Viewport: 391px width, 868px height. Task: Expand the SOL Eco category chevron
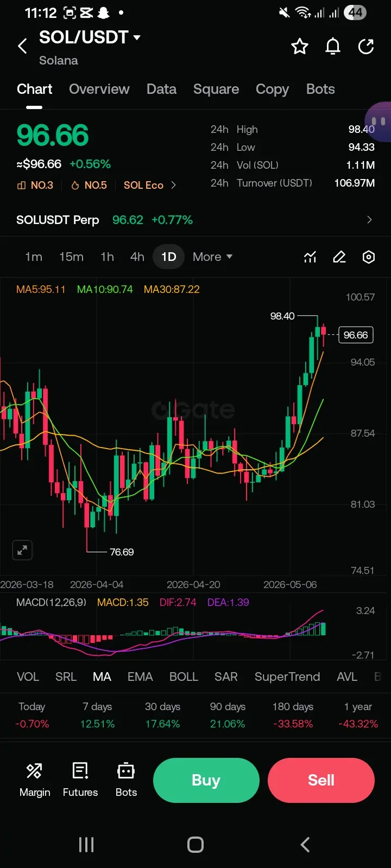[173, 185]
